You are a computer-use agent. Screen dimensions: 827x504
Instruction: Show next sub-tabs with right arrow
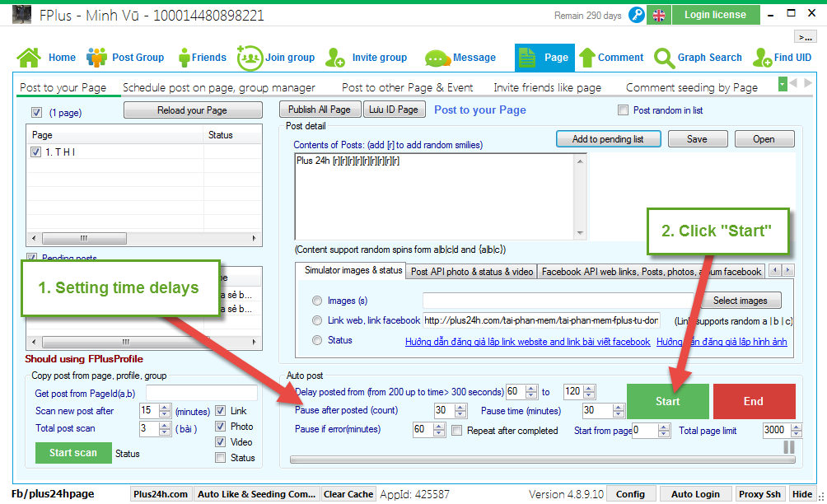[x=807, y=83]
